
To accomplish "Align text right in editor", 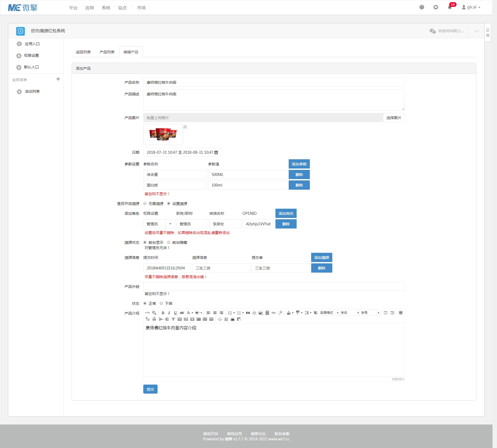I will (221, 313).
